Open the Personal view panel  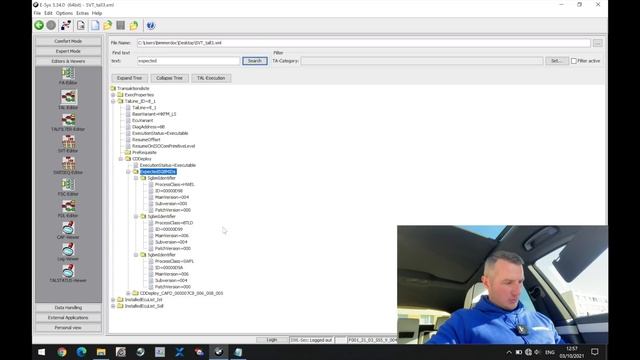tap(68, 327)
